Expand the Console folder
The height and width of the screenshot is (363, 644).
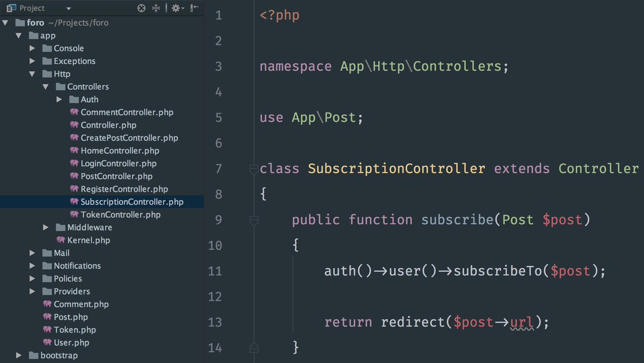coord(32,48)
